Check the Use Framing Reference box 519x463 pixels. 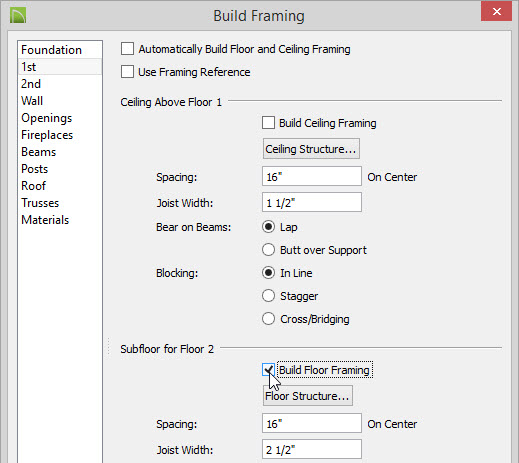pos(127,72)
